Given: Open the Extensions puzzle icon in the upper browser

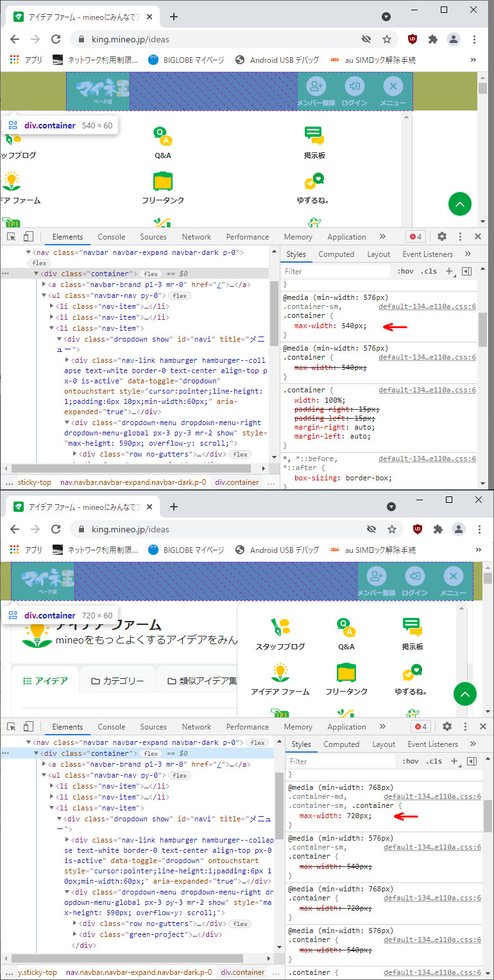Looking at the screenshot, I should pyautogui.click(x=433, y=39).
